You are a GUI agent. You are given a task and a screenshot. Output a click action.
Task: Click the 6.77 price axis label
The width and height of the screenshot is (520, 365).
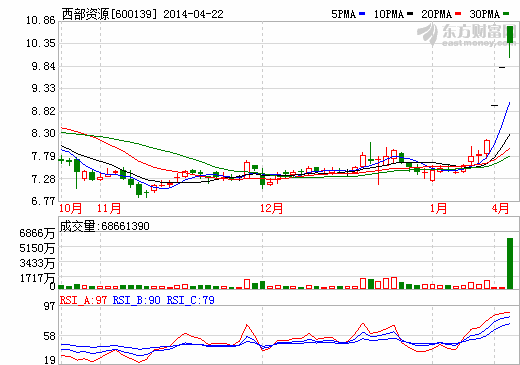pos(43,201)
